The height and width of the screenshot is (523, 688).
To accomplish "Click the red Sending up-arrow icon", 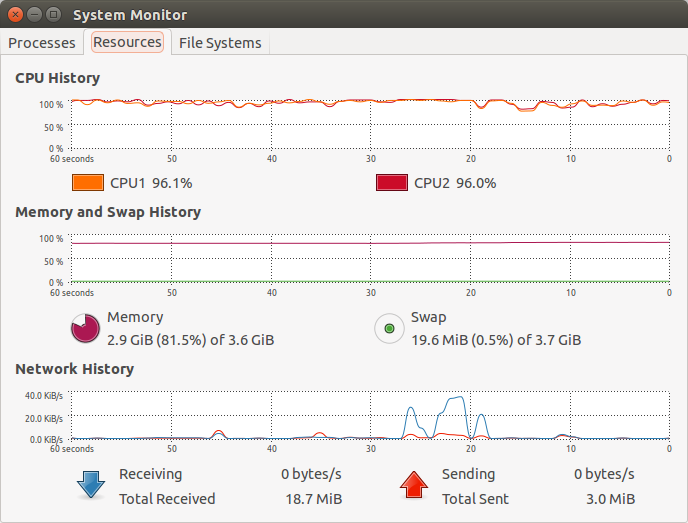I will click(x=414, y=484).
